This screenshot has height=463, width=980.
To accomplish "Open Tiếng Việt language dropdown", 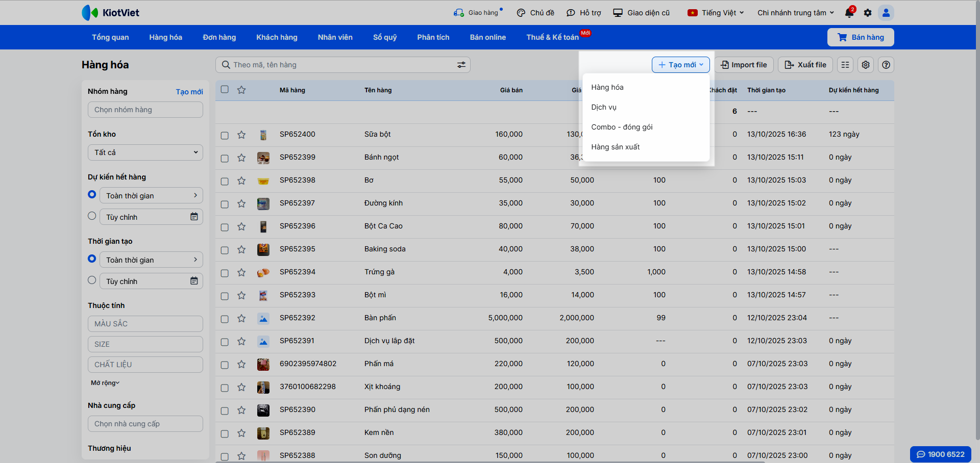I will 716,13.
